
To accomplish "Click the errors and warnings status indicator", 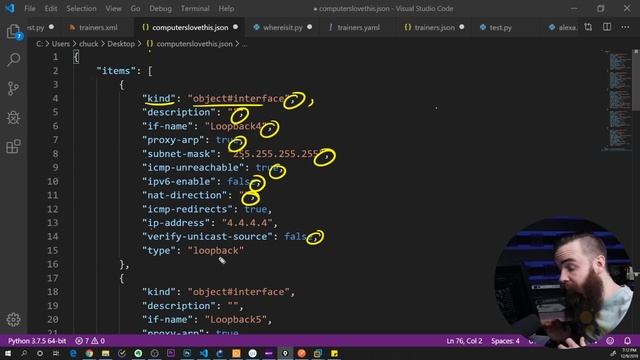I will point(90,341).
